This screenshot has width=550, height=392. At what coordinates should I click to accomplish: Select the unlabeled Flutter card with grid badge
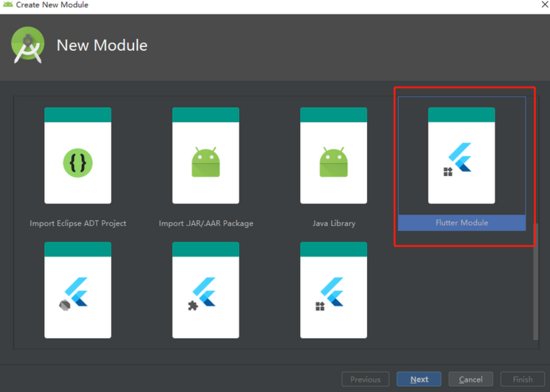tap(334, 290)
